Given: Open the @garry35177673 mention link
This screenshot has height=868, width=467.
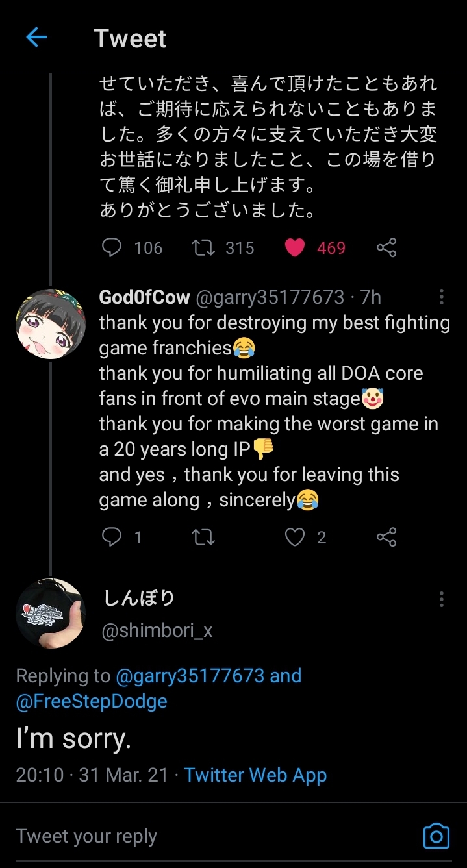Looking at the screenshot, I should [190, 676].
